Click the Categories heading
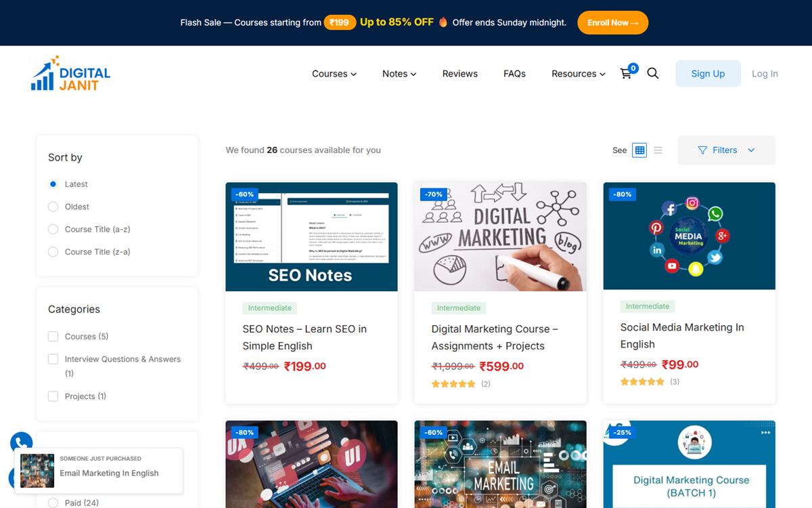Image resolution: width=812 pixels, height=508 pixels. click(x=74, y=309)
